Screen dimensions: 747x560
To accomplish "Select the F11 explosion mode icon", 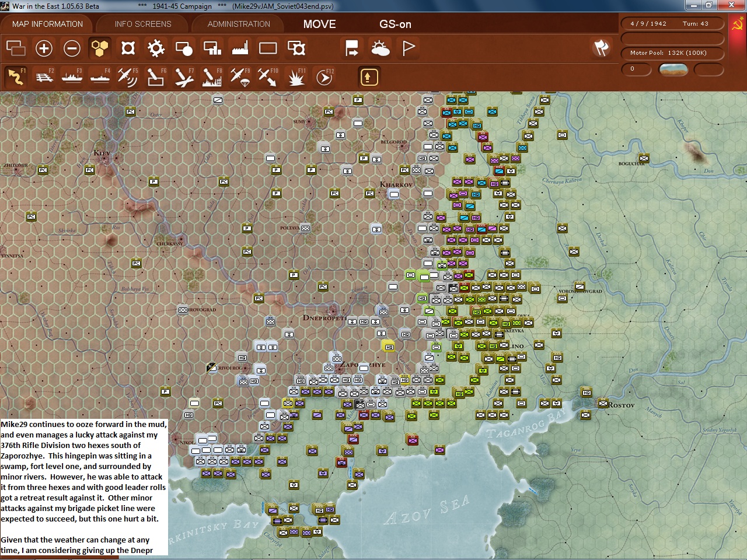I will click(x=296, y=77).
